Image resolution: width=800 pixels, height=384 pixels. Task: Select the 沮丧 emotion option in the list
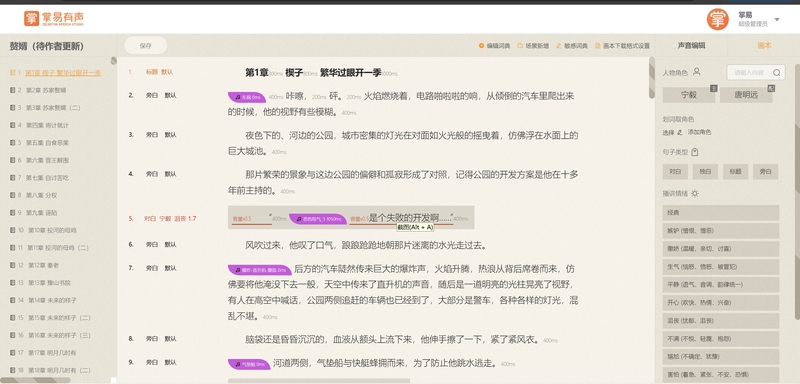tap(721, 321)
